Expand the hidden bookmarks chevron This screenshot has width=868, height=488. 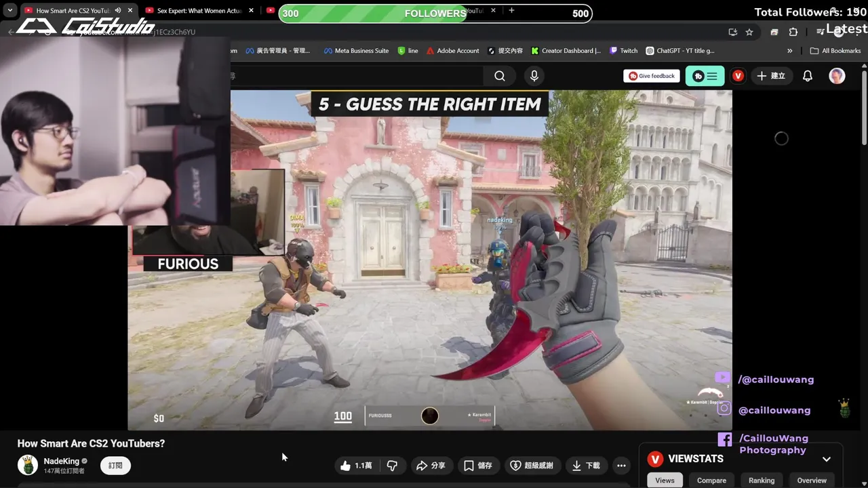[789, 51]
